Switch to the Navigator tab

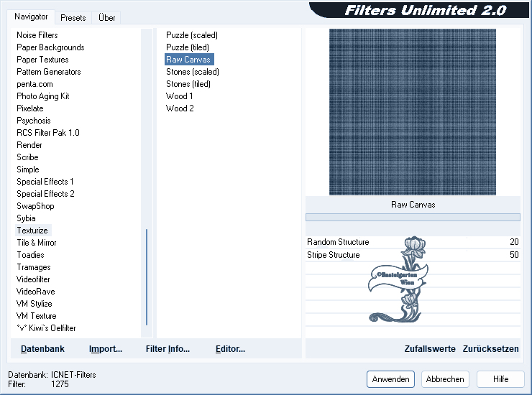tap(31, 17)
